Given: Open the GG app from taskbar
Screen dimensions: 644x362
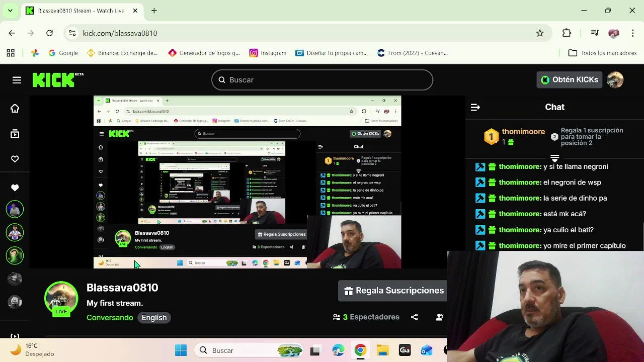Looking at the screenshot, I should point(405,350).
